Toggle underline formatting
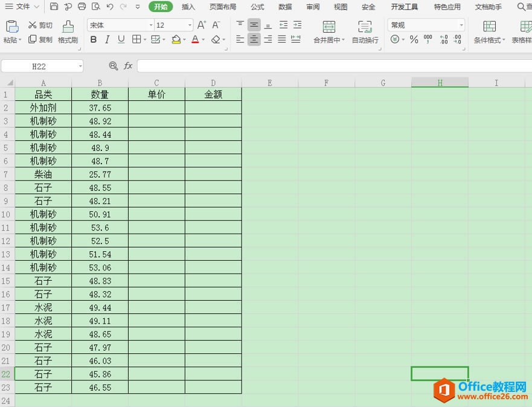532x407 pixels. click(121, 40)
